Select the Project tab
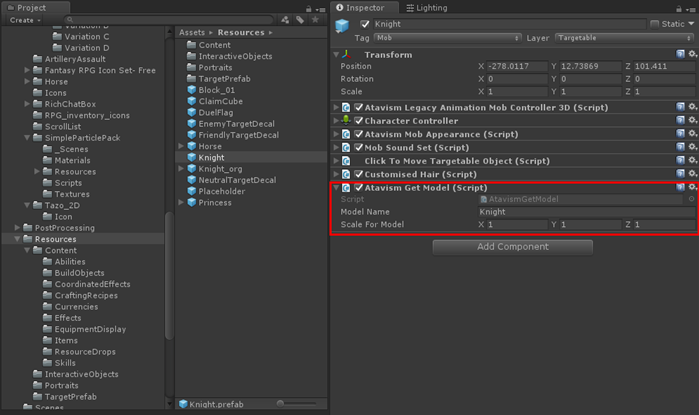This screenshot has height=415, width=699. [30, 7]
